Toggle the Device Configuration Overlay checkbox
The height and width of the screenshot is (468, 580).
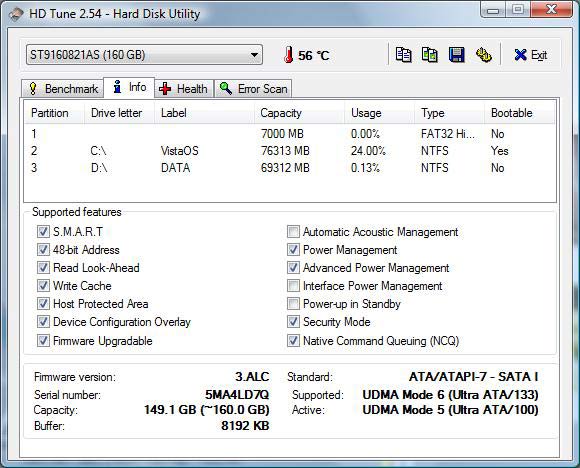click(43, 321)
